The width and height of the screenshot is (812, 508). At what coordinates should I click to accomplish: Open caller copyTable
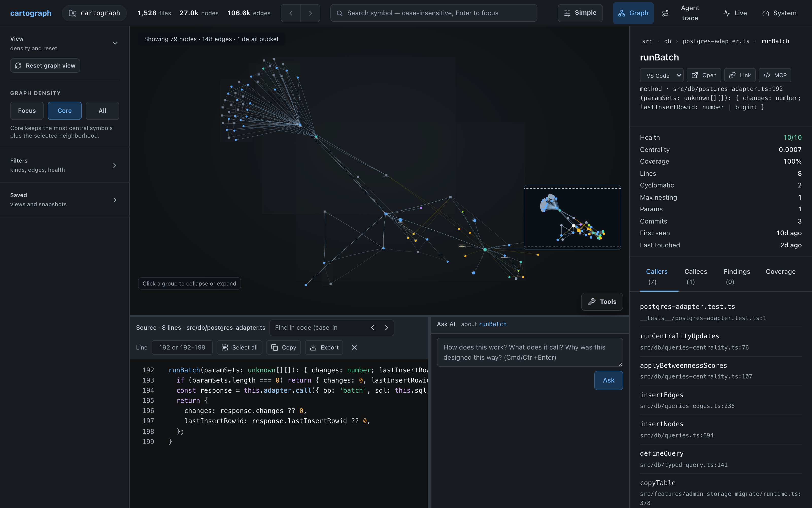point(720,492)
